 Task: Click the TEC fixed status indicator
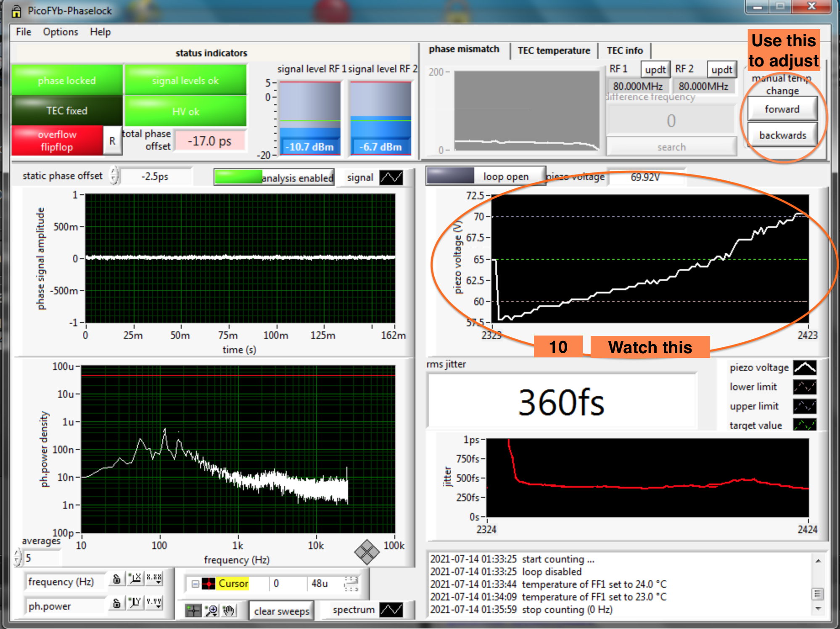pyautogui.click(x=67, y=111)
